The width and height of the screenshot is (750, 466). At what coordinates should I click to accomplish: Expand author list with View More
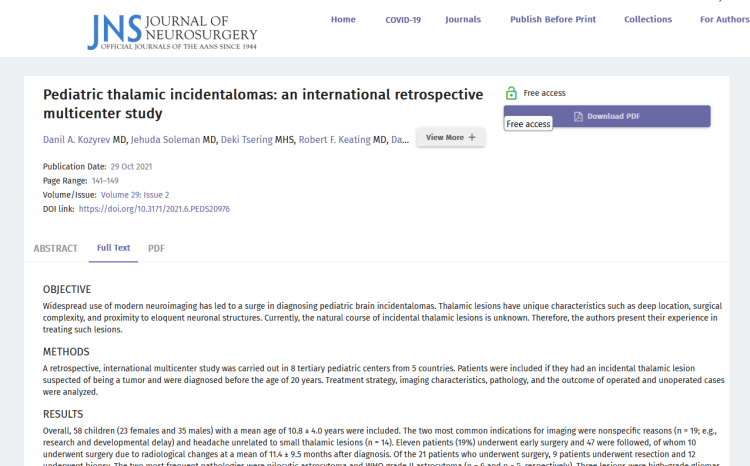[451, 138]
